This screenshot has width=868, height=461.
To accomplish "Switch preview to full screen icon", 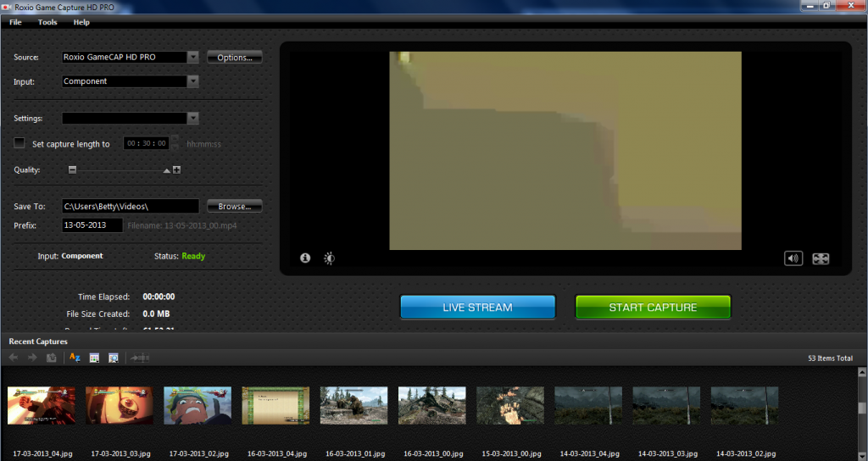I will coord(821,258).
